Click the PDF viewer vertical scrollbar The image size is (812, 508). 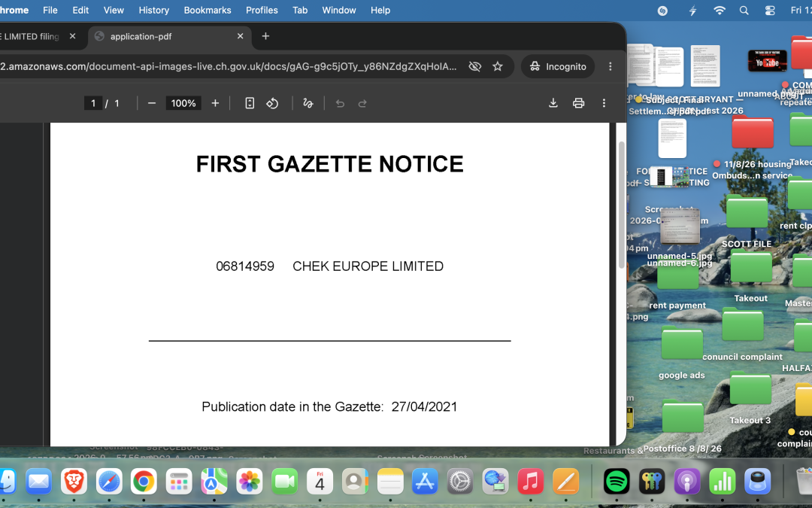(x=622, y=205)
